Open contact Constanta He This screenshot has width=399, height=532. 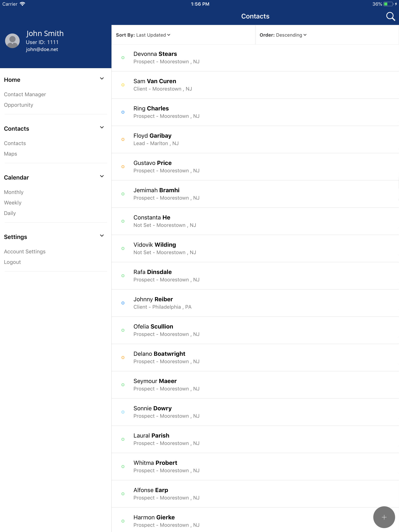[255, 221]
